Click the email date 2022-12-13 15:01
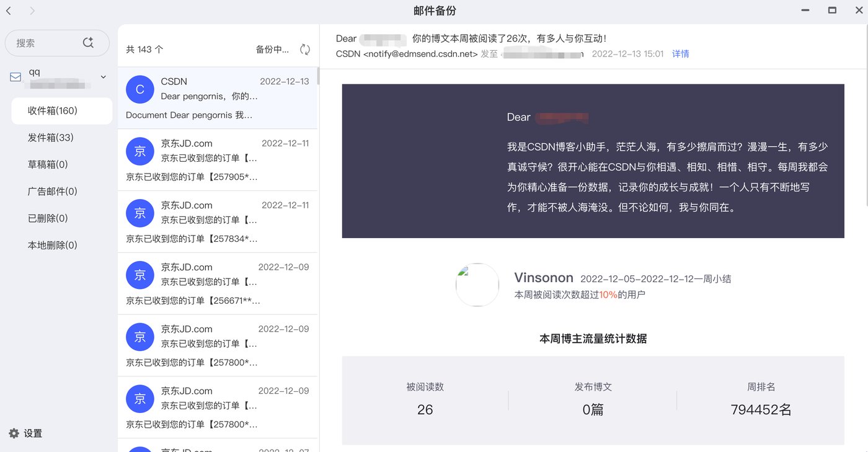868x452 pixels. coord(628,54)
